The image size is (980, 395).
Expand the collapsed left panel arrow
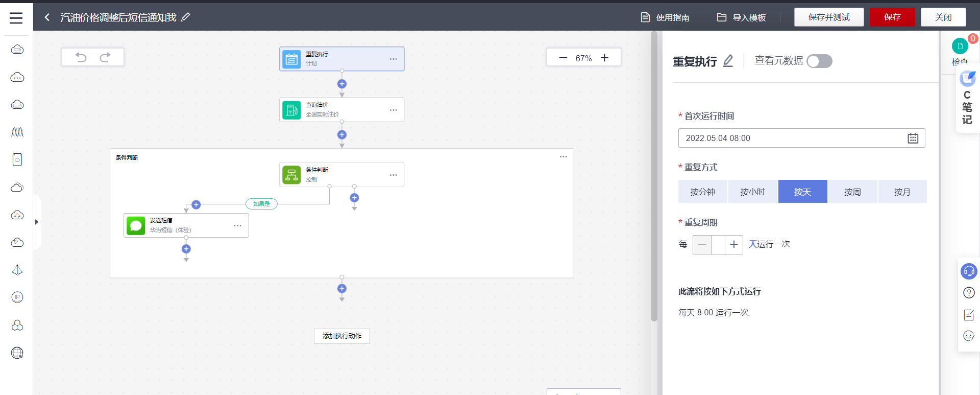(37, 222)
